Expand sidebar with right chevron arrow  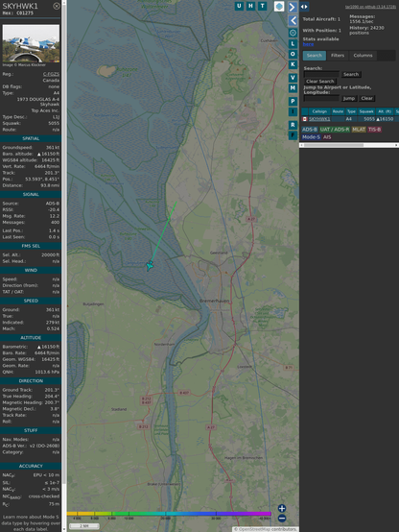[x=293, y=7]
